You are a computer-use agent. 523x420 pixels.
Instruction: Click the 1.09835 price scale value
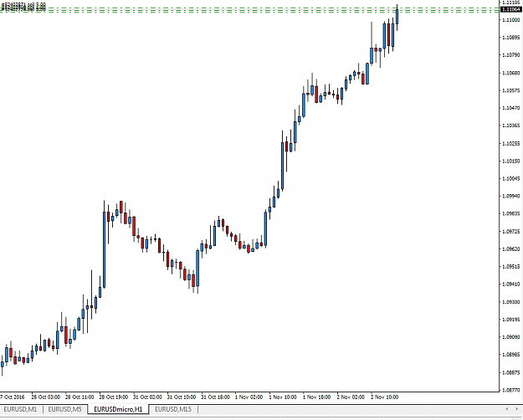(511, 213)
